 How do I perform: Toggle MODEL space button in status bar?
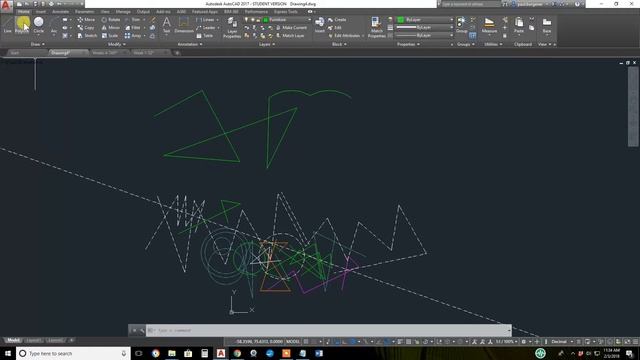pos(293,342)
